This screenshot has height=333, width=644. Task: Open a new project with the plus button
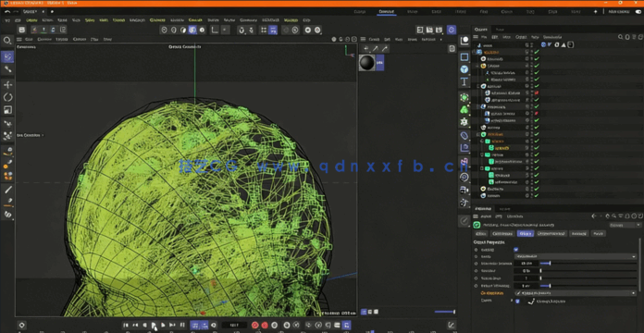tap(52, 11)
